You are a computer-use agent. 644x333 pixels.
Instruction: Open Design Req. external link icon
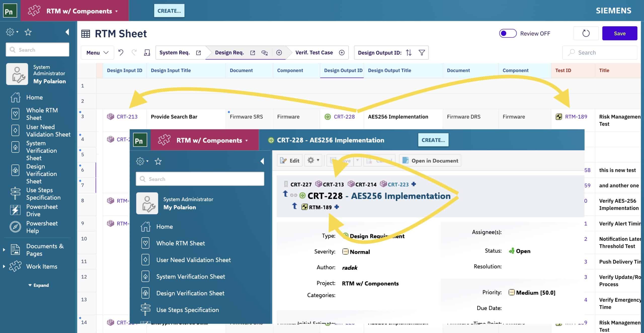[253, 53]
